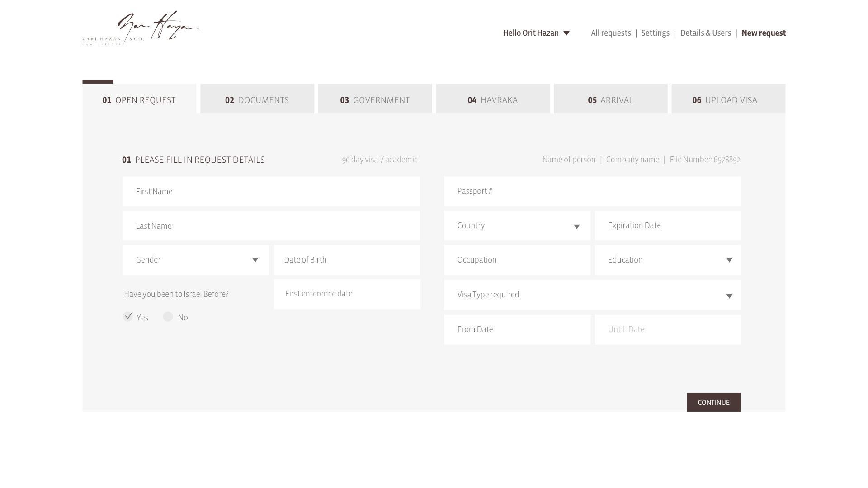Click the Date of Birth field
This screenshot has width=868, height=488.
tap(346, 260)
